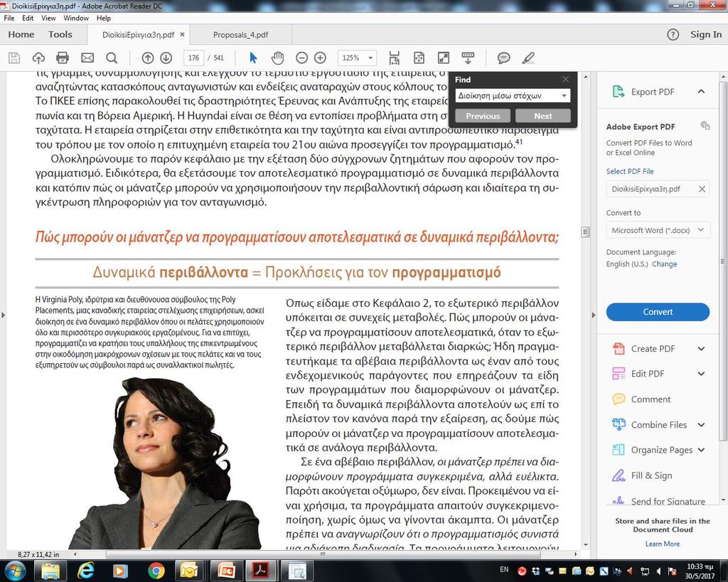The height and width of the screenshot is (582, 728).
Task: Click the Select PDF File link
Action: tap(630, 171)
